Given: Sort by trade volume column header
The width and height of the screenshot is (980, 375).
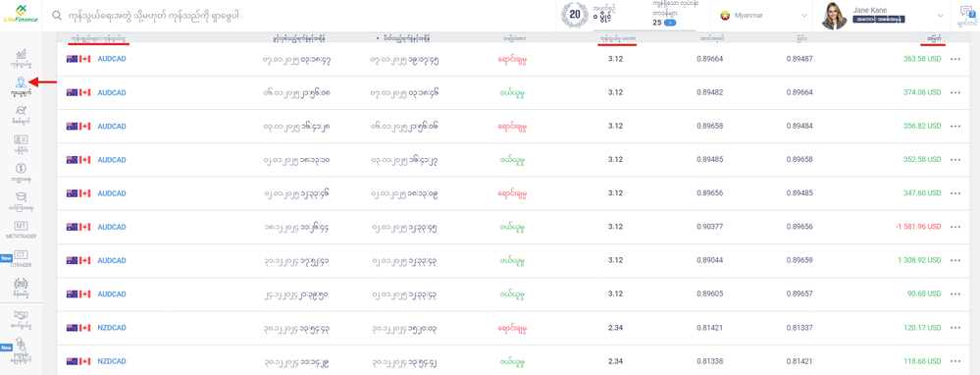Looking at the screenshot, I should tap(617, 38).
